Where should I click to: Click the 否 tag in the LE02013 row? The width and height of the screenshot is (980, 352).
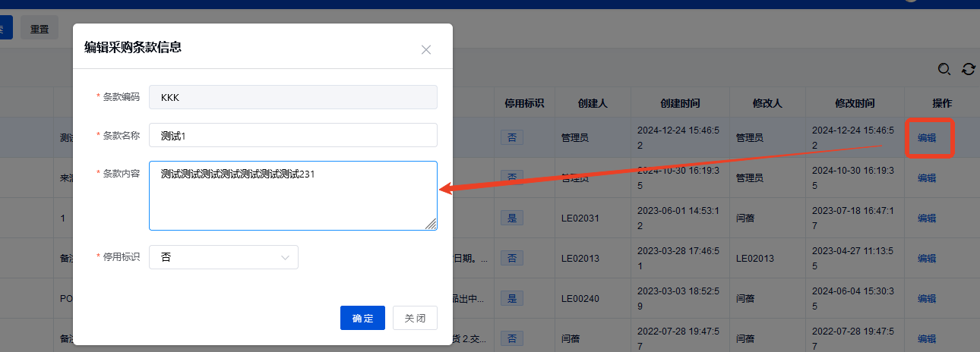point(511,259)
